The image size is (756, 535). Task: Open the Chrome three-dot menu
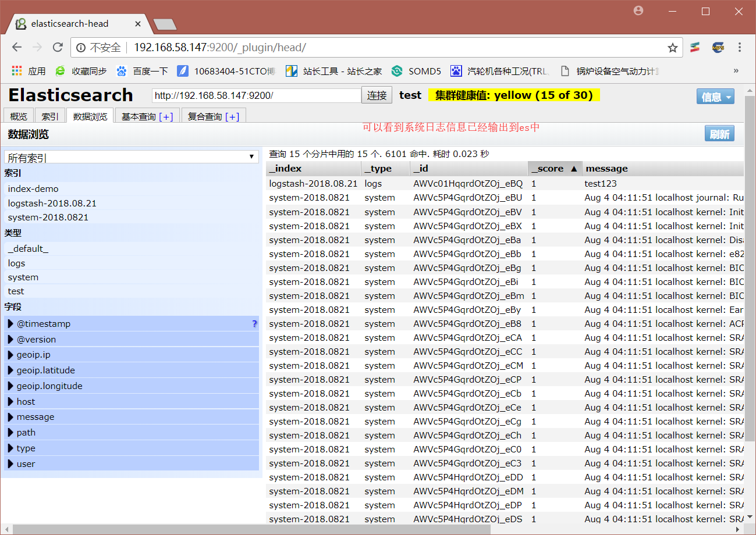click(740, 48)
